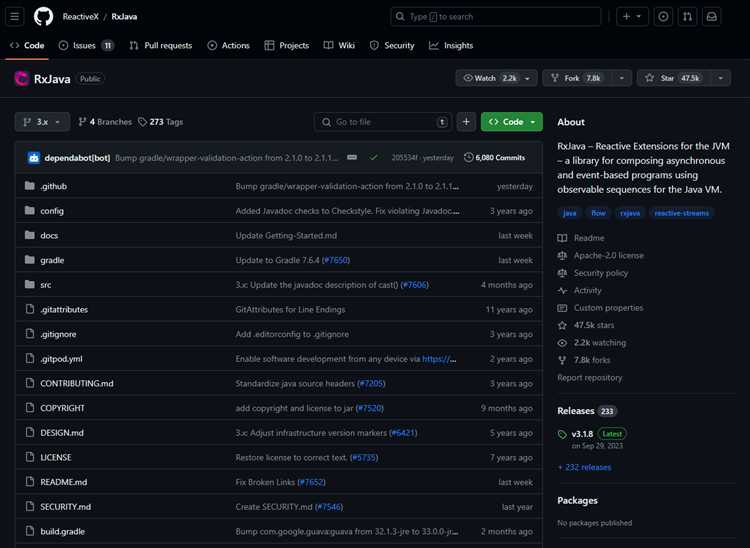Expand the Star lists dropdown arrow
This screenshot has height=548, width=750.
click(720, 78)
